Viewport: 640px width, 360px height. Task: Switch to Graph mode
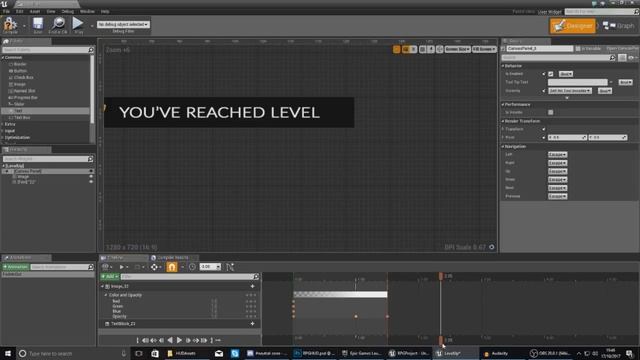pyautogui.click(x=619, y=26)
